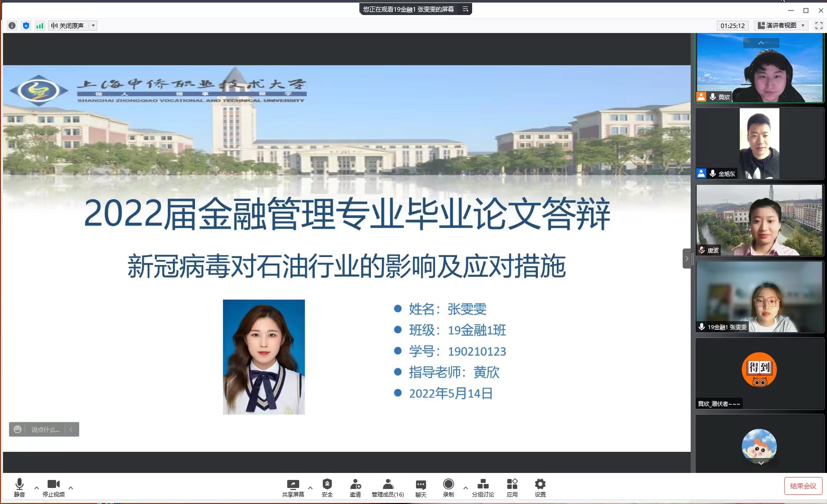The width and height of the screenshot is (827, 504).
Task: Open 设置 settings gear
Action: [x=540, y=487]
